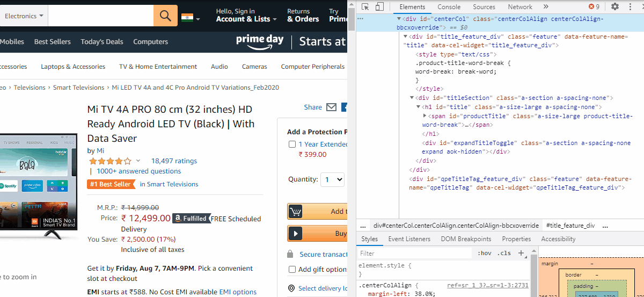The image size is (644, 297).
Task: Enable the Add gift options checkbox
Action: (x=292, y=269)
